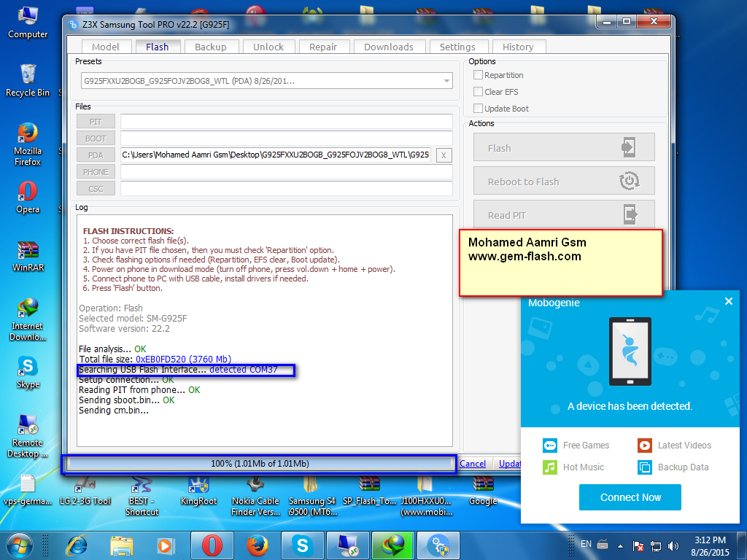The height and width of the screenshot is (560, 747).
Task: Switch to the Repair tab
Action: coord(322,47)
